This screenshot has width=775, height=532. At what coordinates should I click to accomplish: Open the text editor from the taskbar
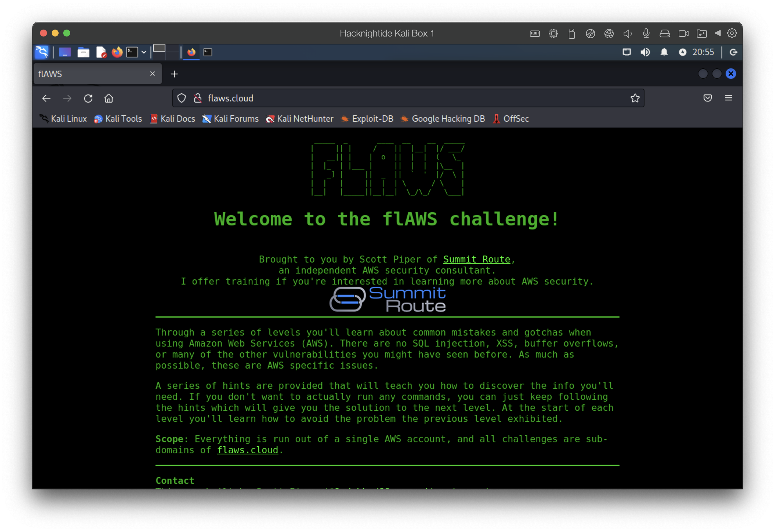(x=102, y=52)
